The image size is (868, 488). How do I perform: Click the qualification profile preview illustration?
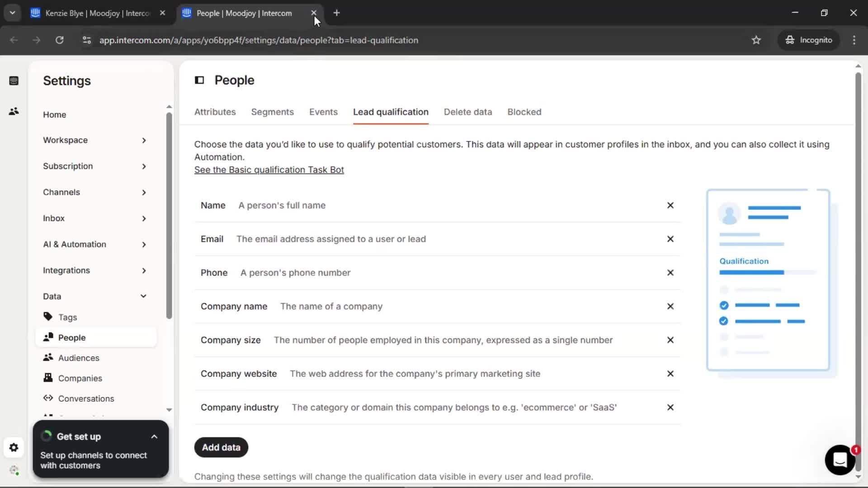[x=771, y=283]
